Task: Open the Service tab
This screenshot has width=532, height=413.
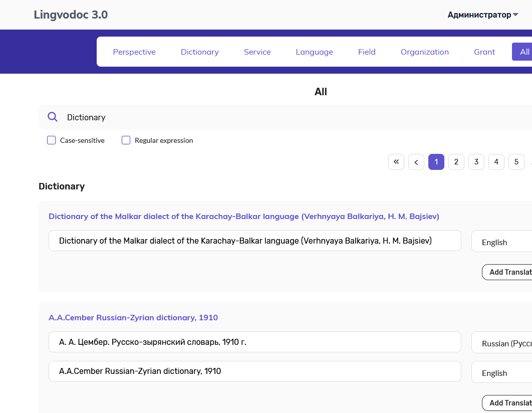Action: 257,52
